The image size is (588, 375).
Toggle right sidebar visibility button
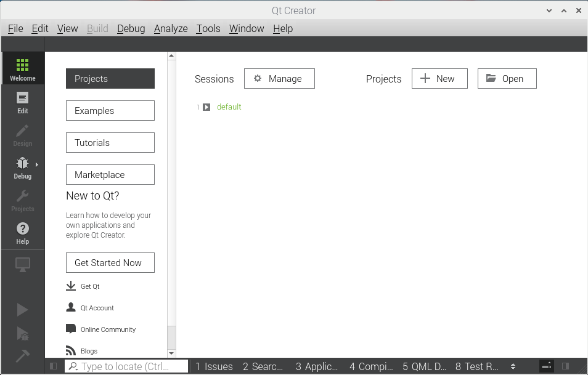565,366
